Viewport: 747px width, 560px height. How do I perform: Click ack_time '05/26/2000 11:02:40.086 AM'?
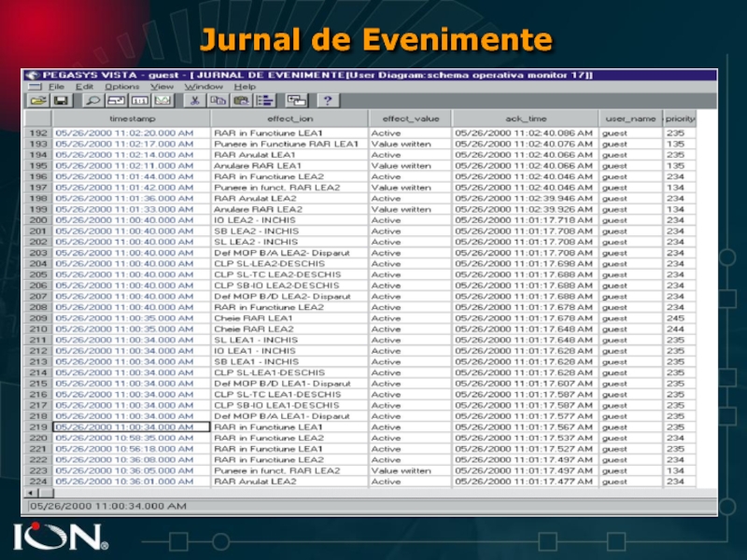pos(526,133)
